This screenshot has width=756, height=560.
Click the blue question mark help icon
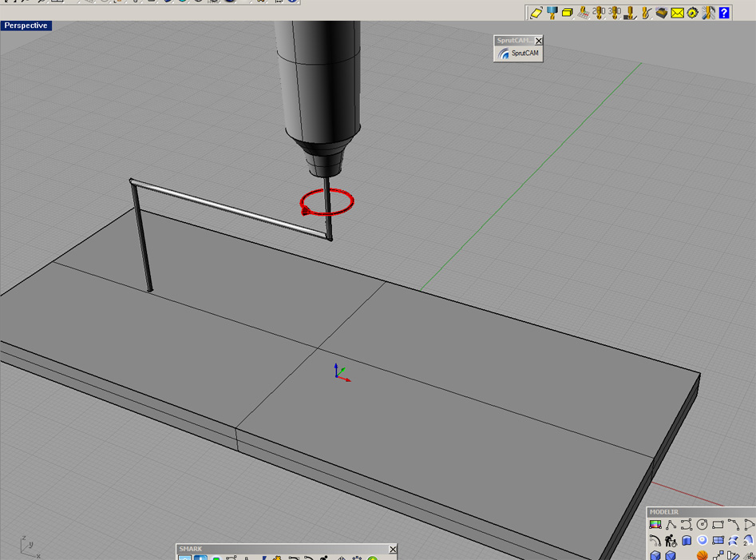click(x=724, y=13)
